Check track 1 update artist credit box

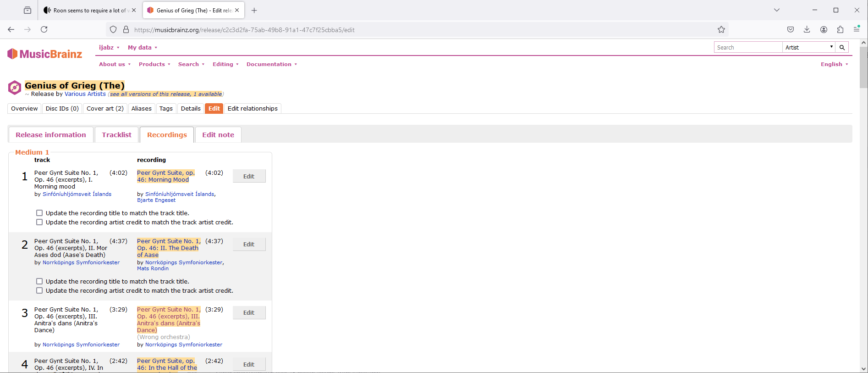pos(39,222)
